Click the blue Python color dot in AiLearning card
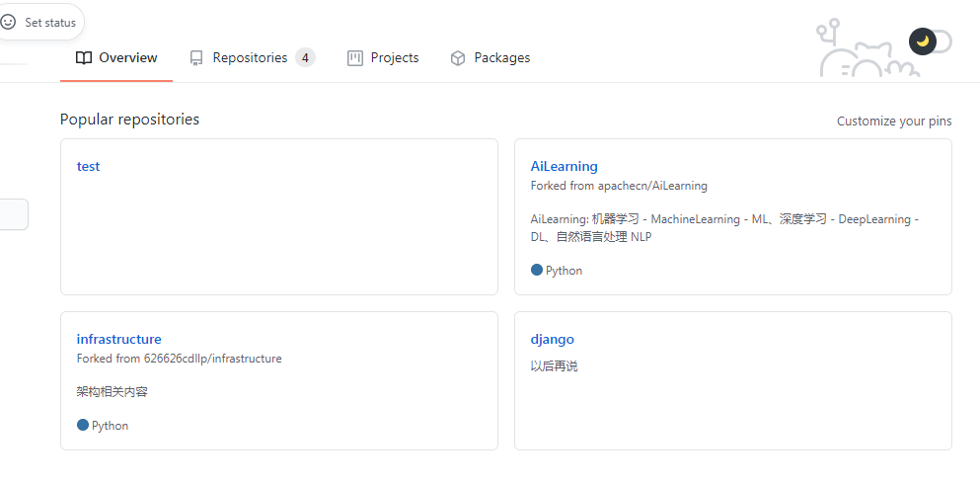This screenshot has width=980, height=486. click(x=536, y=271)
